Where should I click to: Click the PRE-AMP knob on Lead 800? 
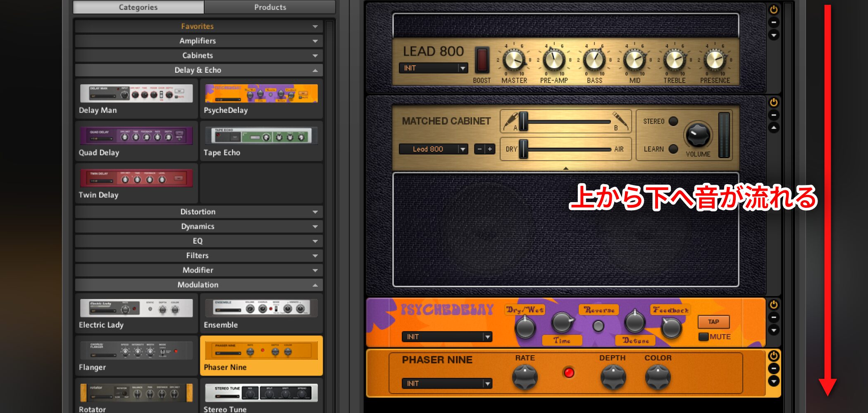coord(554,60)
